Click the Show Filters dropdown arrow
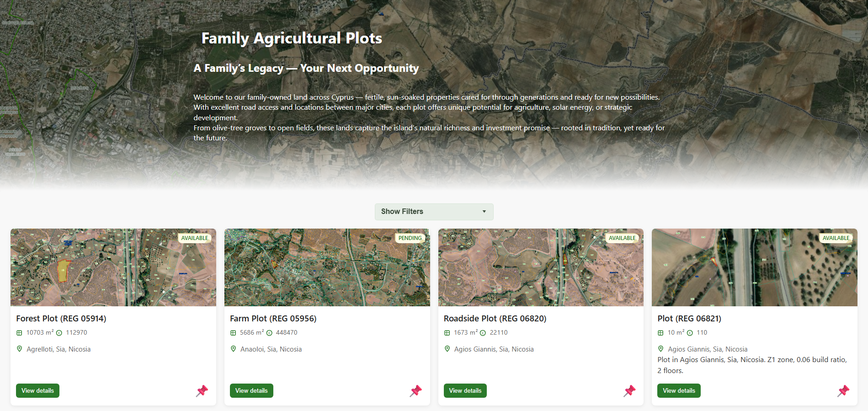The image size is (868, 411). coord(484,212)
